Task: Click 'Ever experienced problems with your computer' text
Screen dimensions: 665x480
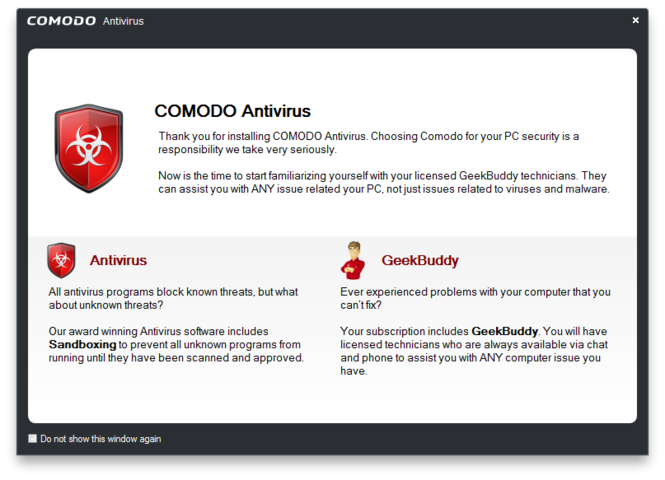Action: (x=475, y=299)
